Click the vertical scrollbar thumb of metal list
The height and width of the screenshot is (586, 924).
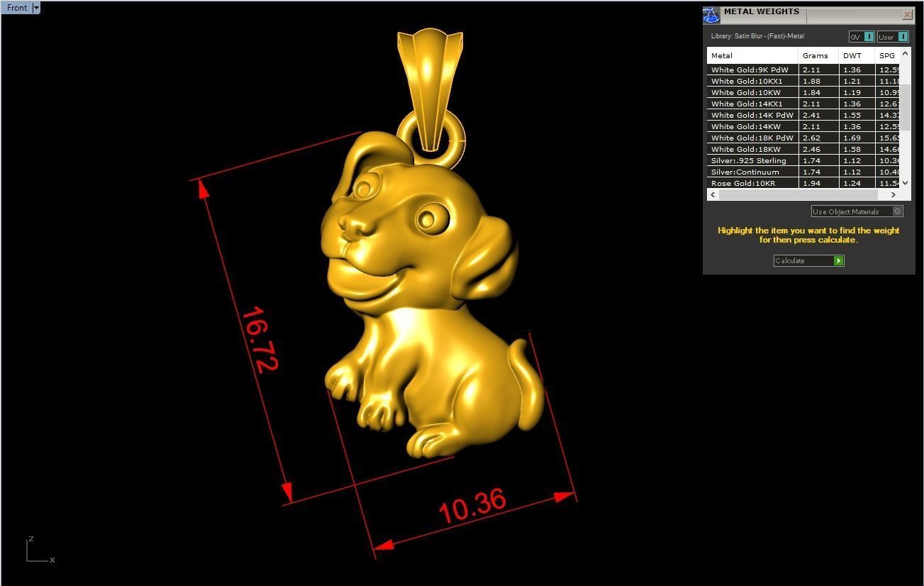click(906, 107)
